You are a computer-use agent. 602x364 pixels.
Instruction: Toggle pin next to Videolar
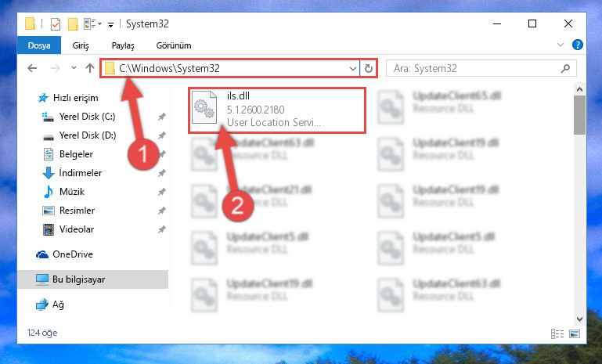(161, 229)
